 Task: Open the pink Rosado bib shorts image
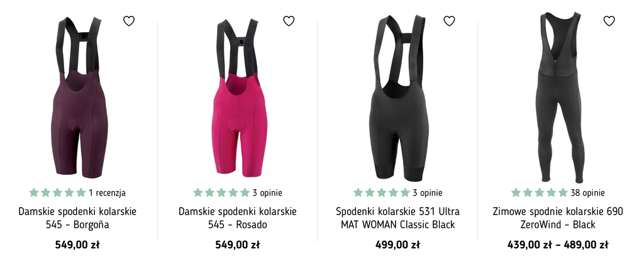(238, 97)
